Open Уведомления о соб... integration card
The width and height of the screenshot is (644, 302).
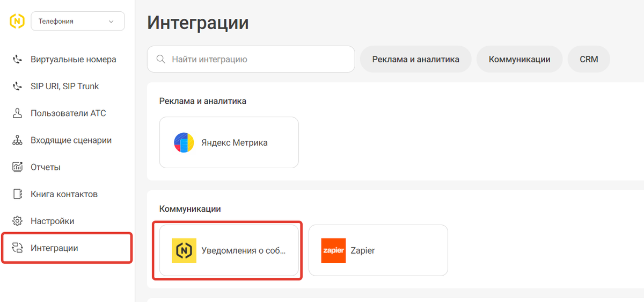[229, 250]
